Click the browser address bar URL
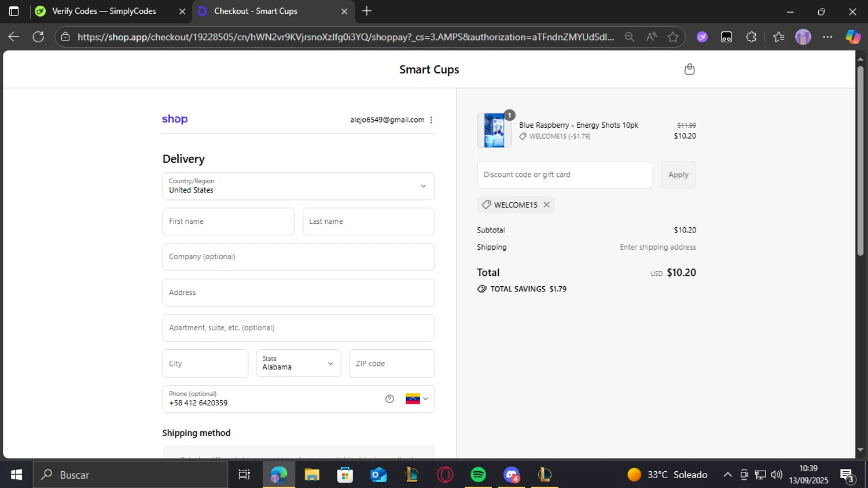Screen dimensions: 868x488 345,37
